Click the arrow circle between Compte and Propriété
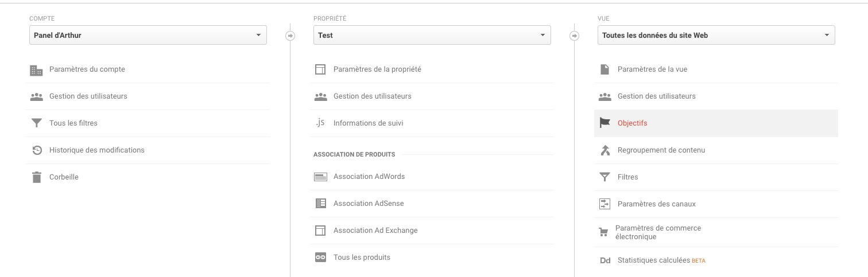 click(x=290, y=36)
